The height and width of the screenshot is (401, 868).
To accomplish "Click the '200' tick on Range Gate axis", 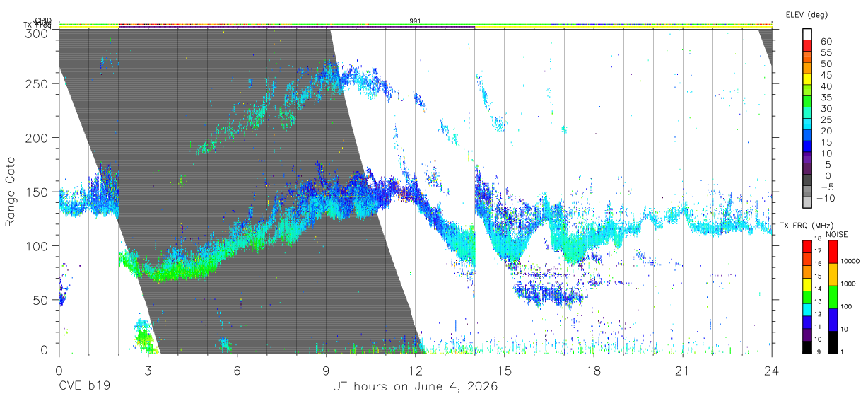I will [x=37, y=138].
